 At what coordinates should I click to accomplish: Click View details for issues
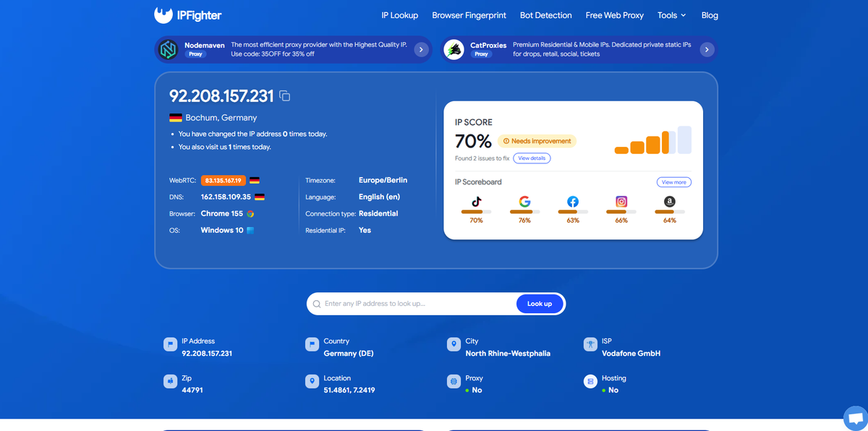click(532, 158)
